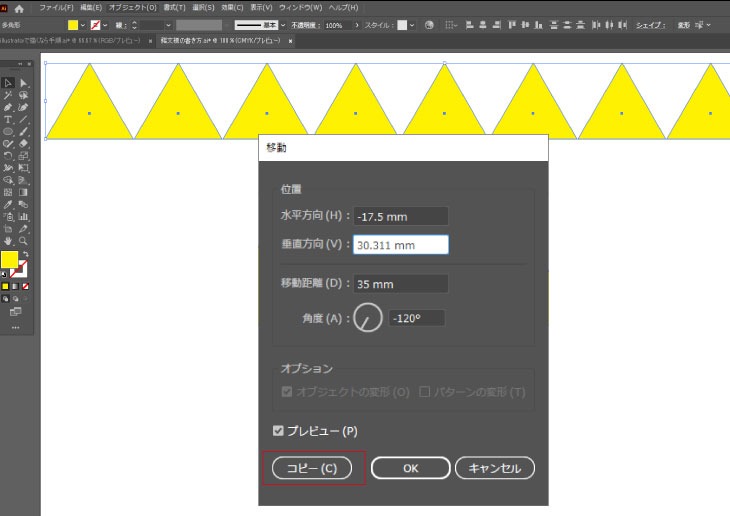Select the Shaper tool
The image size is (730, 516).
tap(8, 143)
